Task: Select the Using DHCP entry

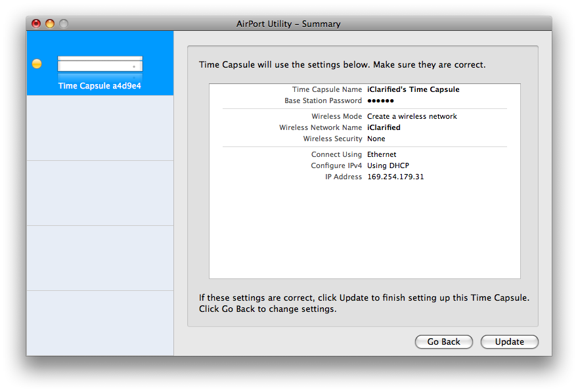Action: pos(388,165)
